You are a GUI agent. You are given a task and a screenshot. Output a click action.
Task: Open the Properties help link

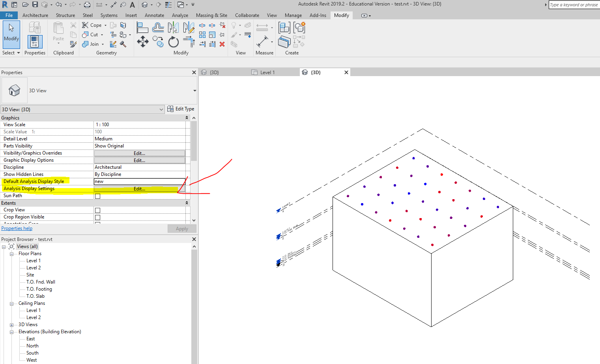point(17,228)
